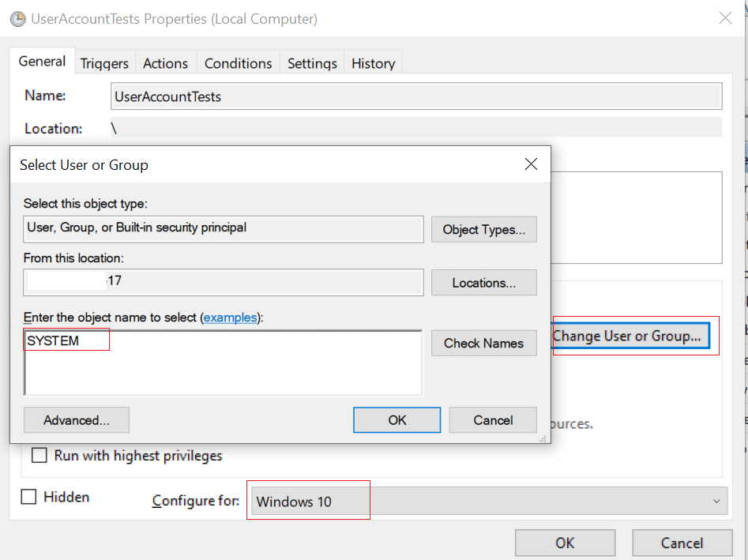
Task: Click the right-edge scrollbar of the window
Action: (742, 276)
